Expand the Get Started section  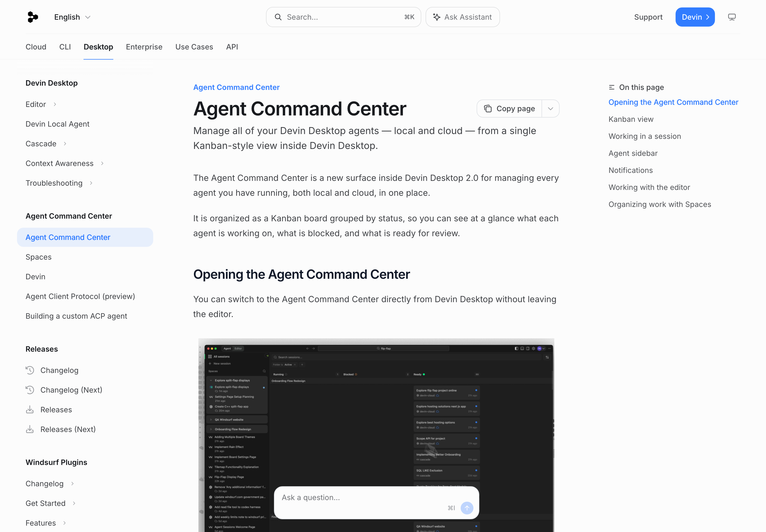click(x=51, y=503)
